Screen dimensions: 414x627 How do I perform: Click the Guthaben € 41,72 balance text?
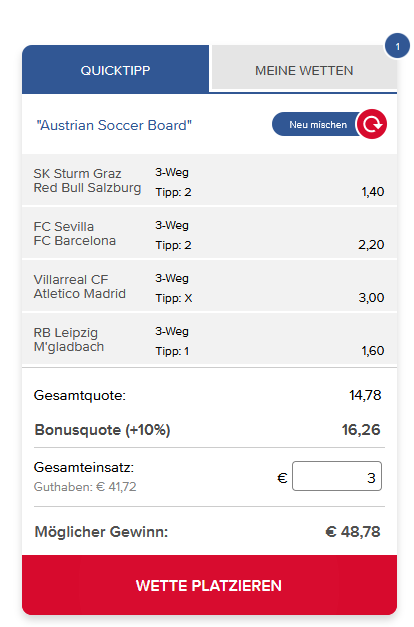click(85, 487)
